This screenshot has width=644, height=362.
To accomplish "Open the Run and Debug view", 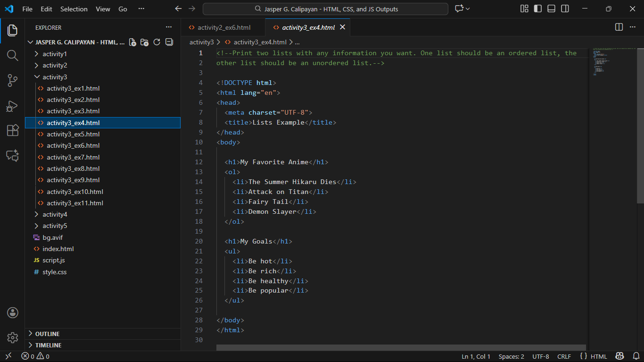I will (x=12, y=106).
